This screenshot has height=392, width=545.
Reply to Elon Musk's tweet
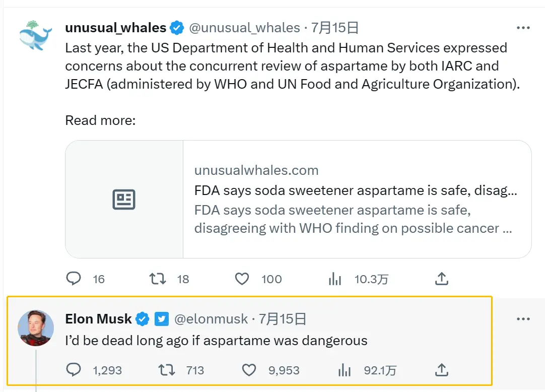(x=74, y=370)
